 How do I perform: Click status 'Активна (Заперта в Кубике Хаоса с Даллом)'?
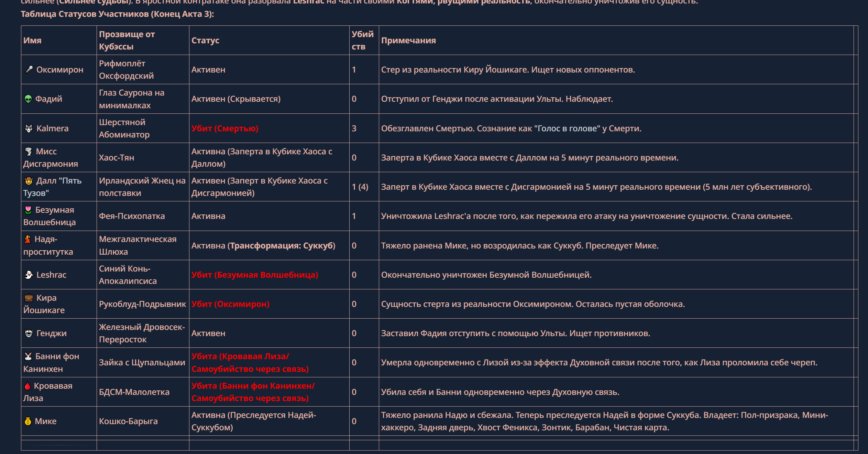[262, 158]
